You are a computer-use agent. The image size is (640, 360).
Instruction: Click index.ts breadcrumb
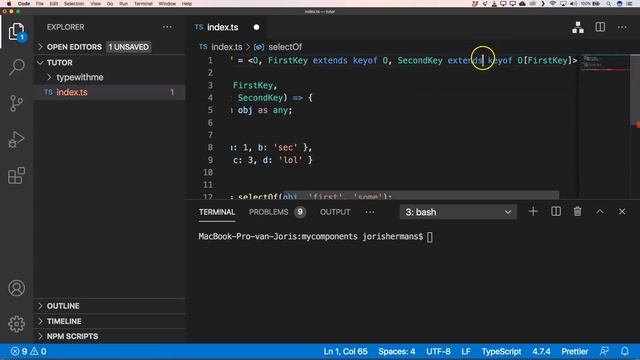coord(227,47)
